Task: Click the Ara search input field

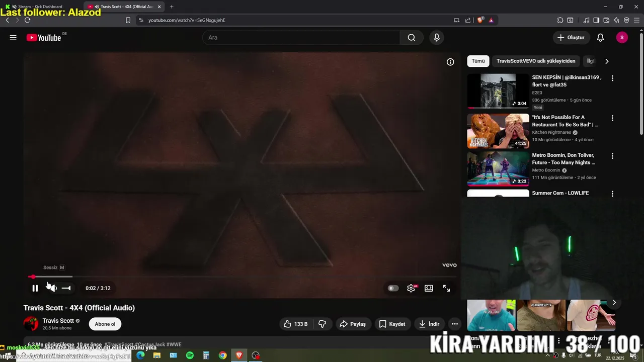Action: click(x=301, y=38)
